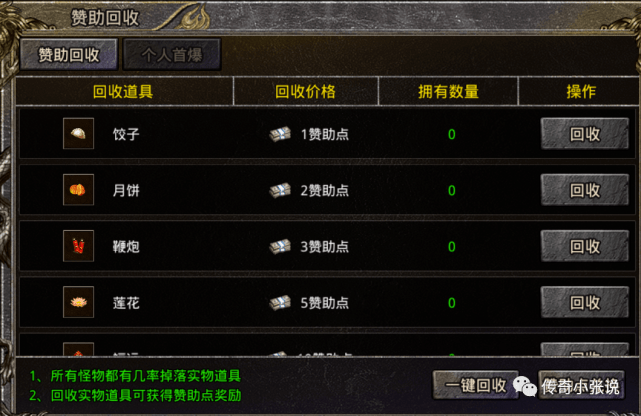Click the dumpling (饺子) item icon
The height and width of the screenshot is (416, 641).
[78, 134]
